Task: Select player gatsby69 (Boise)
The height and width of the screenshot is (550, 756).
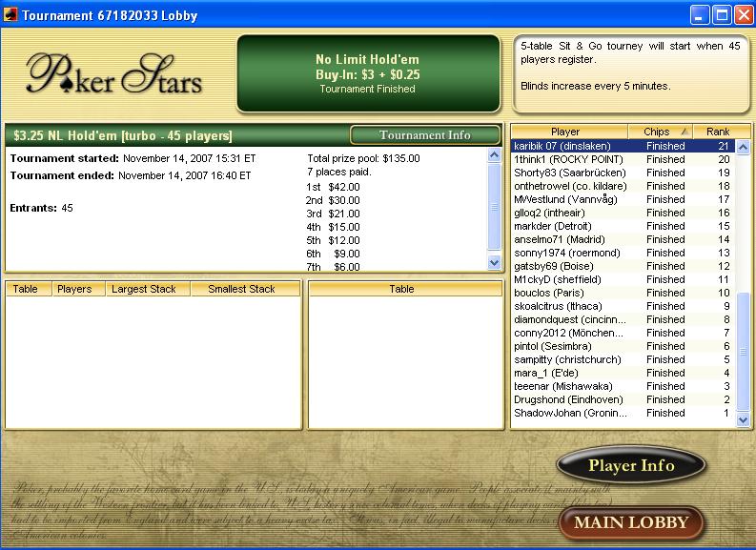Action: (623, 266)
